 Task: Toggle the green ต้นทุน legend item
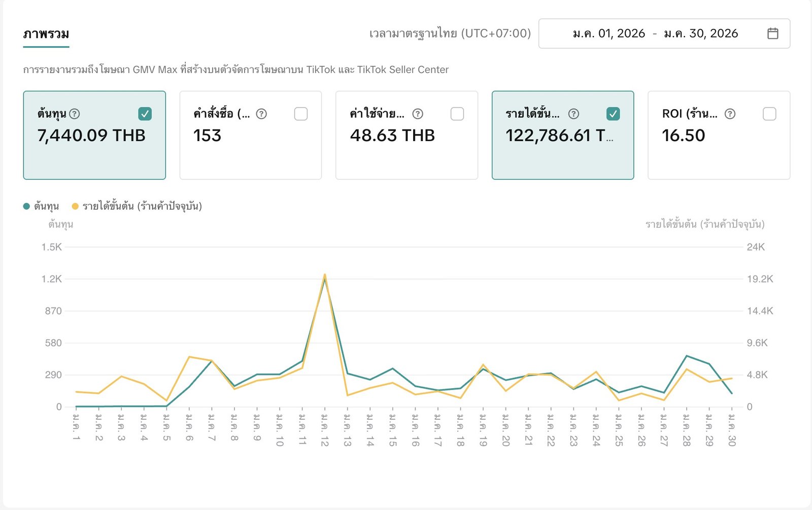42,206
